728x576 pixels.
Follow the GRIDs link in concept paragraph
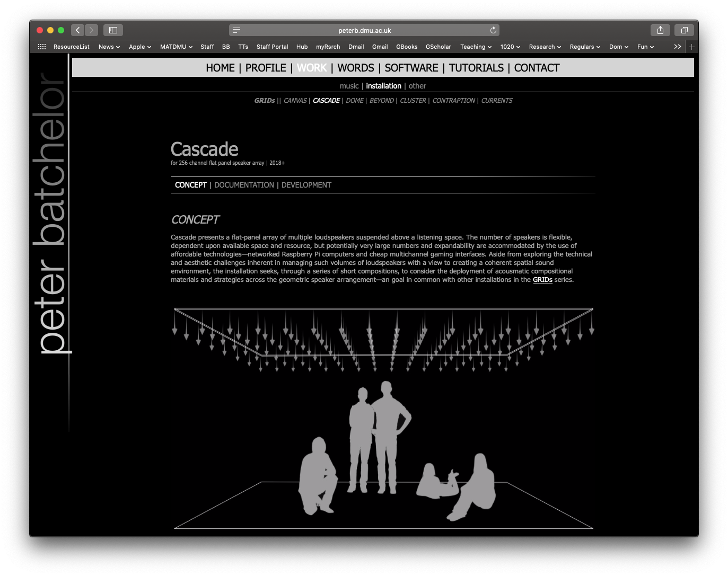click(x=542, y=280)
